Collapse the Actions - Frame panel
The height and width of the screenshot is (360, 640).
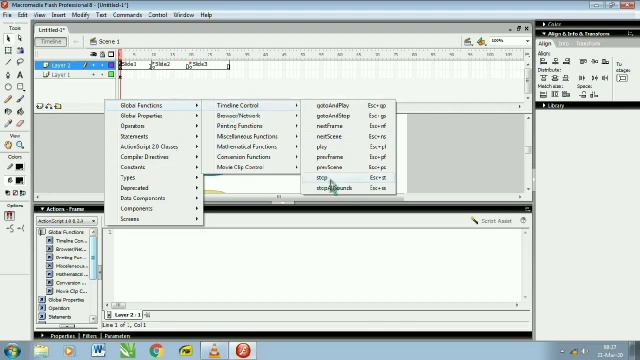pyautogui.click(x=42, y=209)
